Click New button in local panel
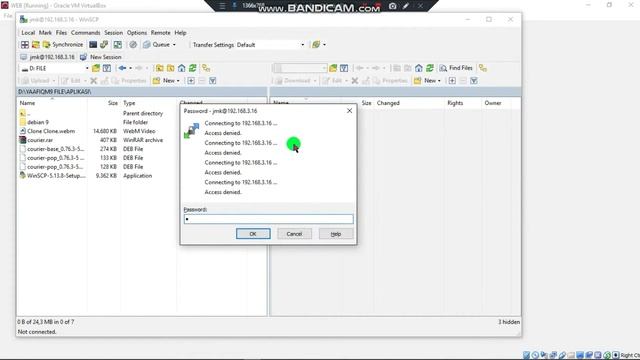640x360 pixels. click(x=166, y=81)
